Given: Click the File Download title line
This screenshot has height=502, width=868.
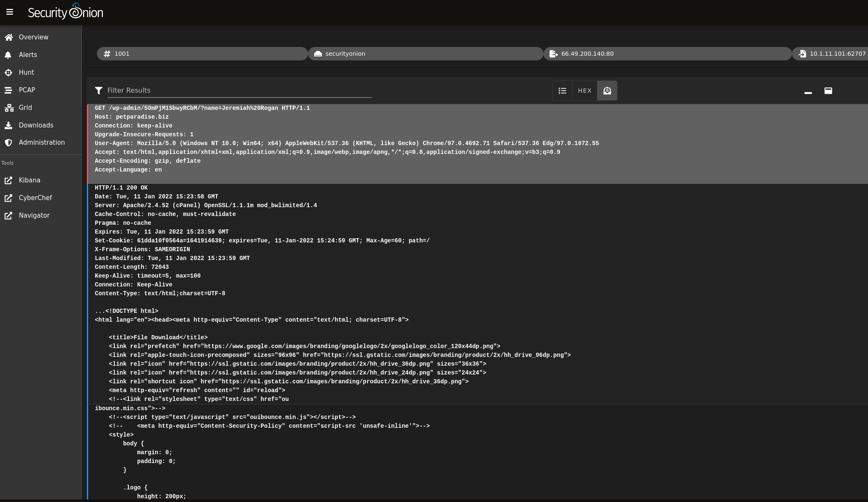Looking at the screenshot, I should coord(158,338).
